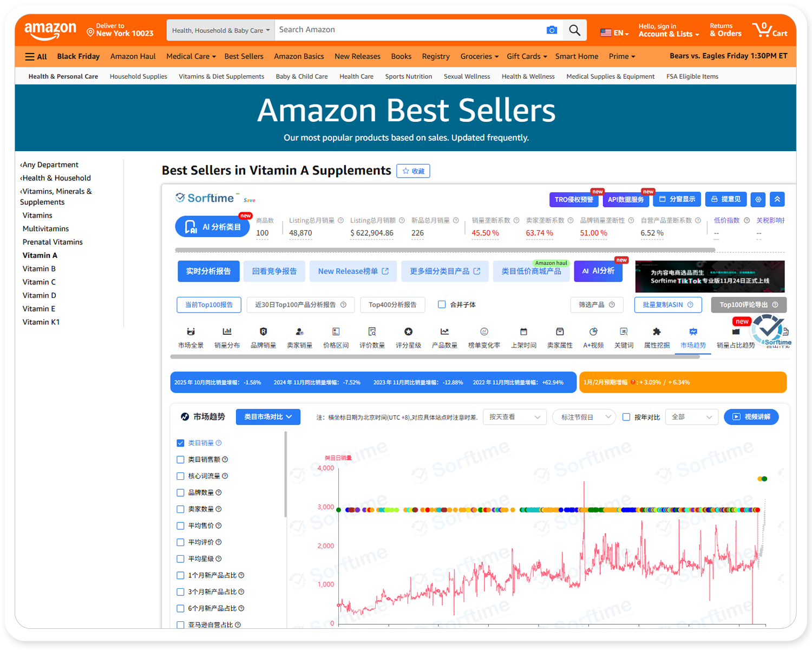Image resolution: width=812 pixels, height=650 pixels.
Task: Click the magnifier search button
Action: [x=574, y=30]
